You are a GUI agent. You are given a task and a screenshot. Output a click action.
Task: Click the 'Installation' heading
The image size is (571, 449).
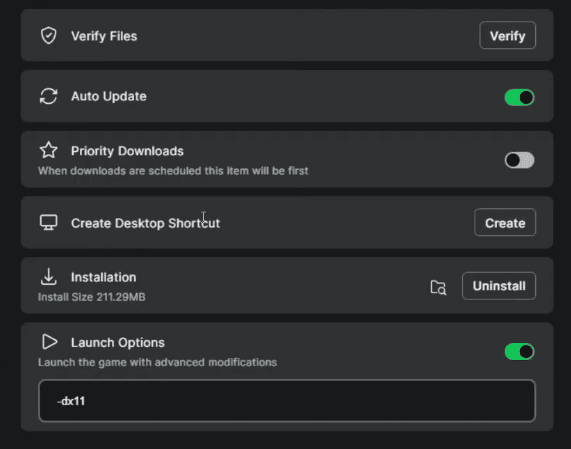[103, 277]
